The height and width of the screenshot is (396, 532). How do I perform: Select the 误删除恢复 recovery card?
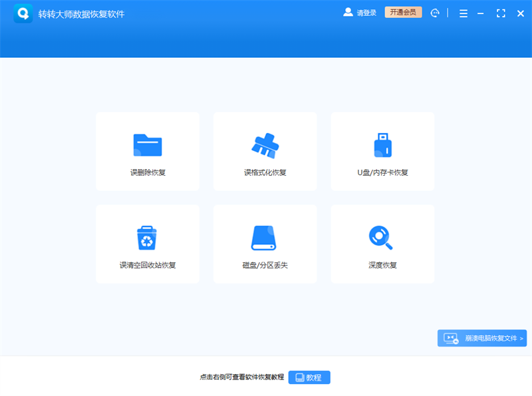pyautogui.click(x=148, y=151)
